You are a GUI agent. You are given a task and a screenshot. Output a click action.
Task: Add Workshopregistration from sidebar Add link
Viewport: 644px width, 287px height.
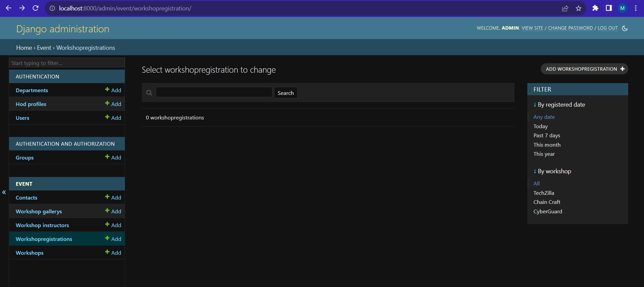(113, 239)
